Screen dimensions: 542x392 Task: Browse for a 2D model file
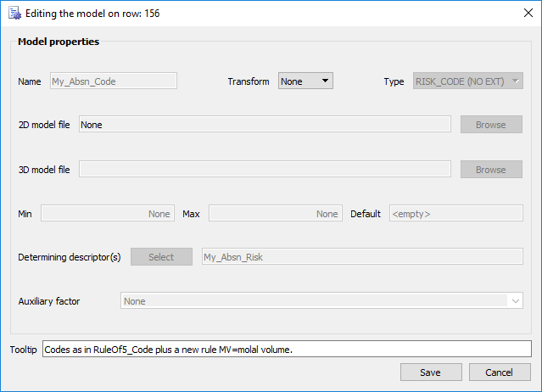(x=491, y=125)
